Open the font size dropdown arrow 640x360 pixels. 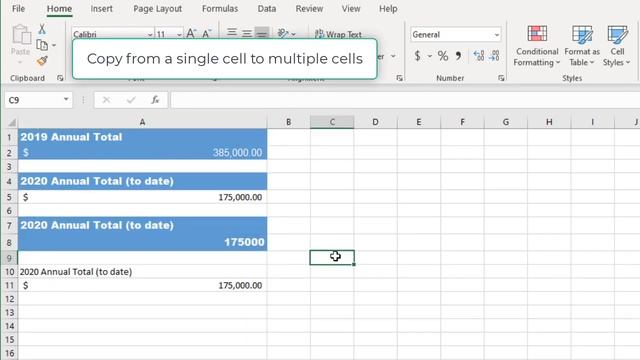[179, 35]
